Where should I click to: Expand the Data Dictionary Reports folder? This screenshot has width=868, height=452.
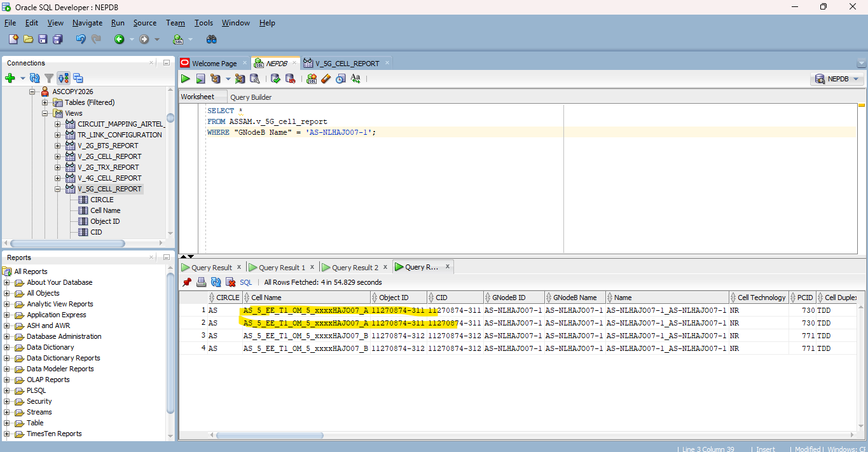pyautogui.click(x=7, y=358)
